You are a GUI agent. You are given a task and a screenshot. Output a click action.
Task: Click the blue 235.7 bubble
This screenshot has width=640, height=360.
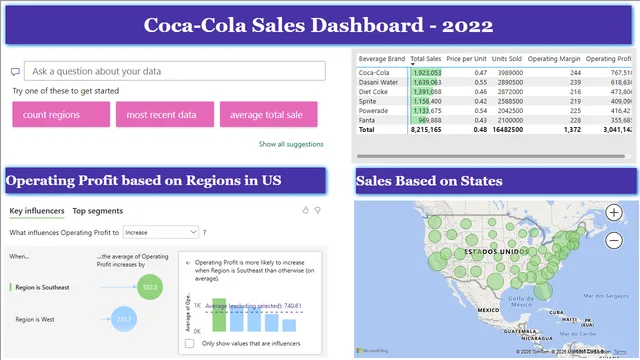(x=124, y=319)
